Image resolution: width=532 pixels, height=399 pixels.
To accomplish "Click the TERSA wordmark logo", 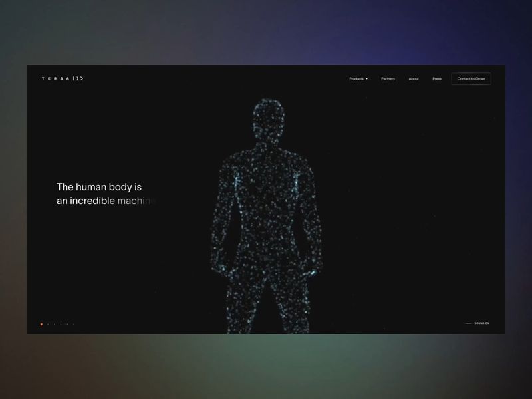I will pyautogui.click(x=55, y=78).
